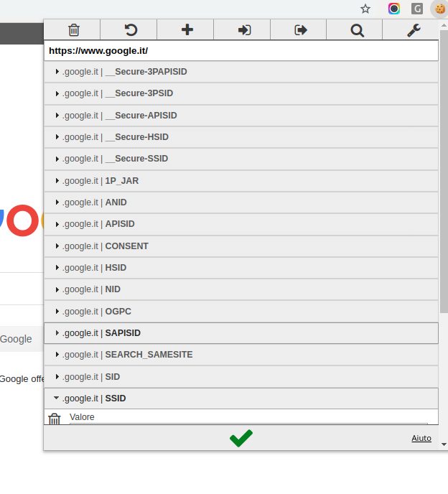Click the reset/undo arrow icon
The image size is (448, 494).
[x=131, y=30]
